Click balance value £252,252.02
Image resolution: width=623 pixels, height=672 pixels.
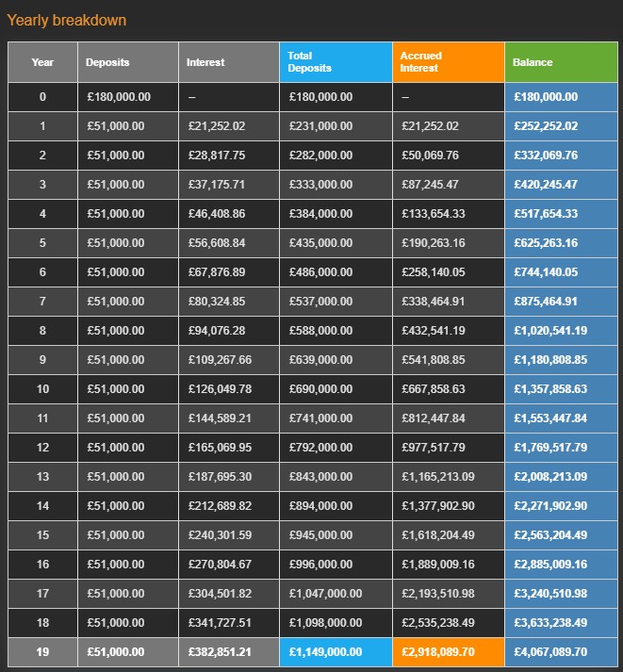[546, 126]
